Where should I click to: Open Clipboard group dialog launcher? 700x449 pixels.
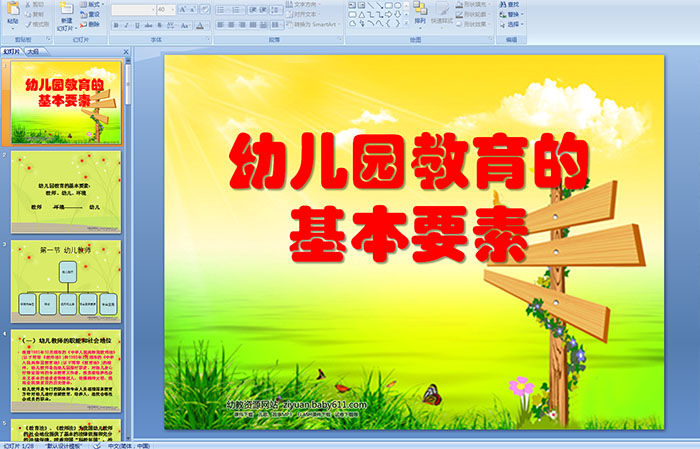point(49,40)
